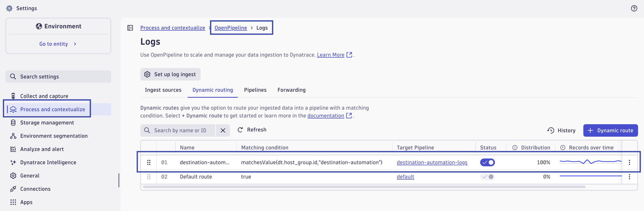The height and width of the screenshot is (211, 644).
Task: Add a new Dynamic route
Action: [611, 130]
